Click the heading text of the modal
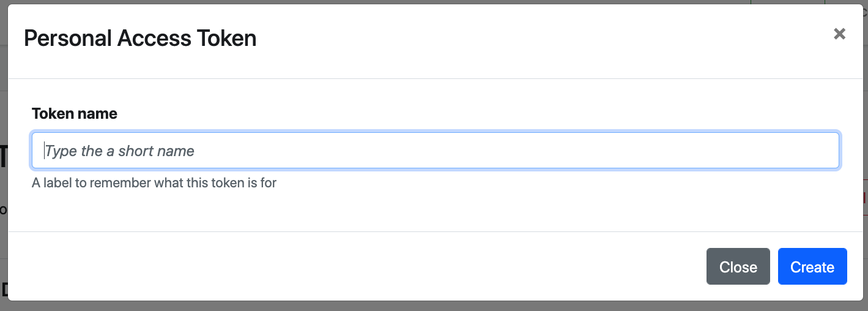868x311 pixels. click(x=140, y=39)
